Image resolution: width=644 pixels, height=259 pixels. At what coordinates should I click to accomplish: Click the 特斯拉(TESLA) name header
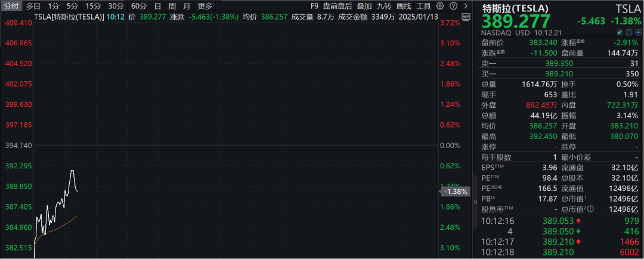click(515, 8)
